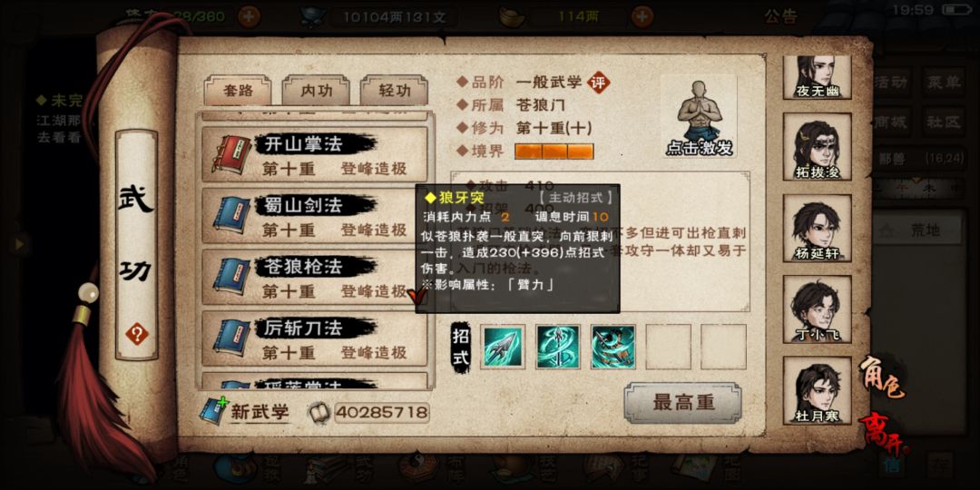The height and width of the screenshot is (490, 980).
Task: Switch to the 内功 tab
Action: click(x=316, y=91)
